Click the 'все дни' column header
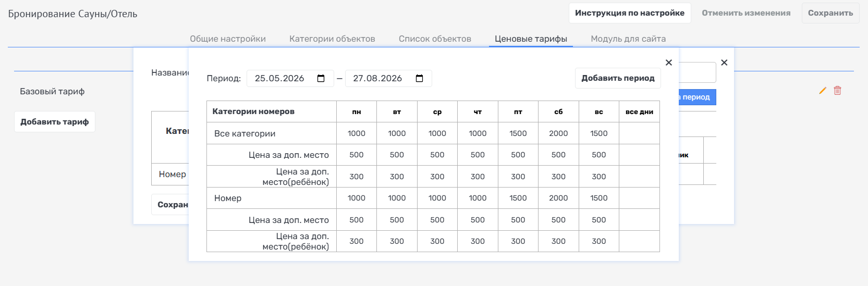 click(x=640, y=111)
